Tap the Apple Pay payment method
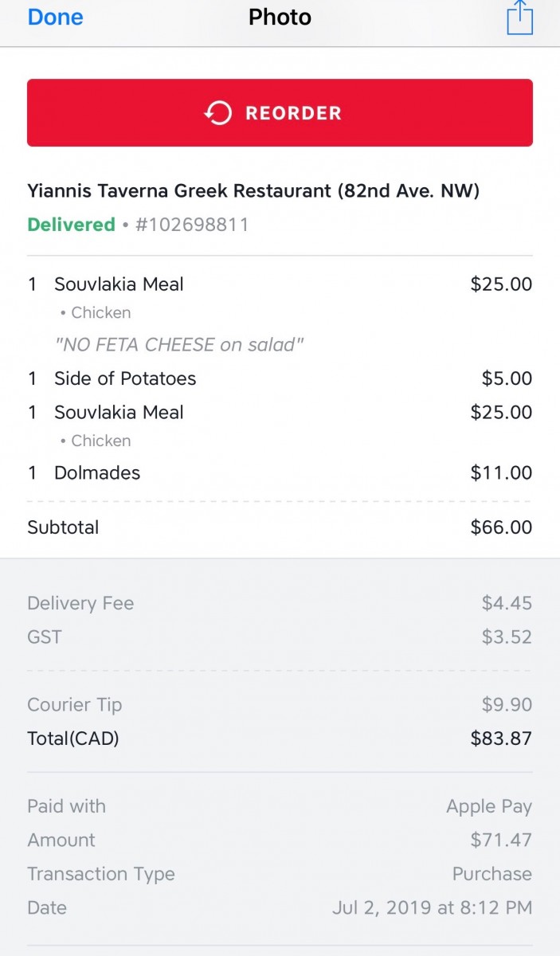The height and width of the screenshot is (956, 560). coord(488,806)
